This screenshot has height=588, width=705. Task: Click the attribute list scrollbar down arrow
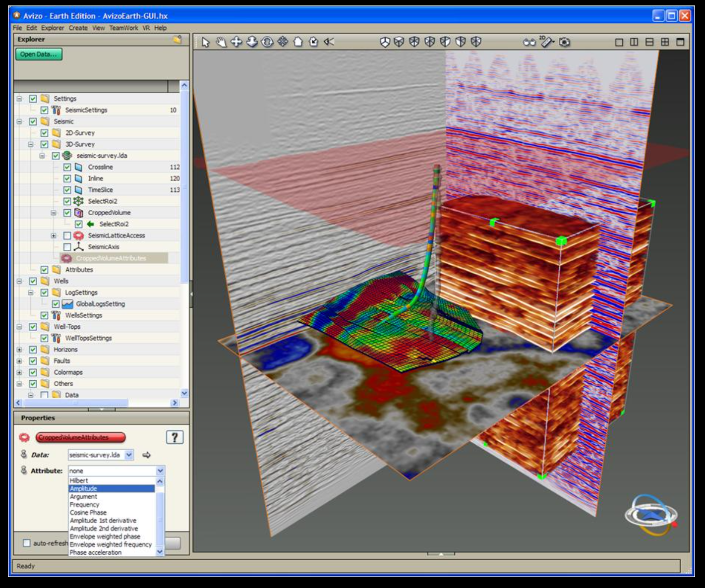point(160,552)
